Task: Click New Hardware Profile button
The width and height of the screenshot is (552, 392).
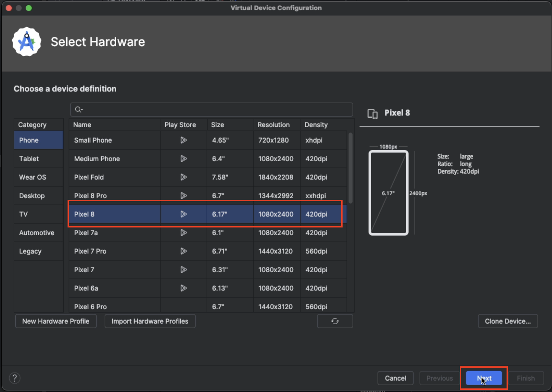Action: pos(56,321)
